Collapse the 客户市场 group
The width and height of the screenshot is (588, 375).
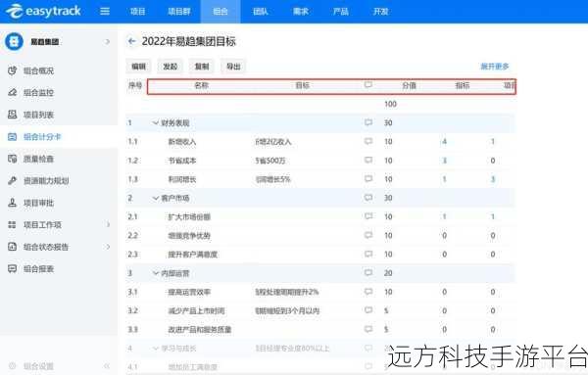click(156, 198)
